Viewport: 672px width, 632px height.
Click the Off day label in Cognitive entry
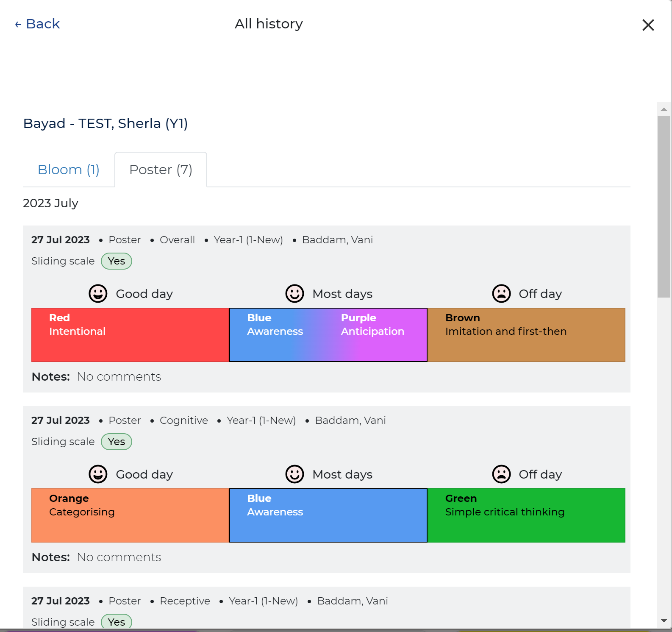pyautogui.click(x=540, y=474)
